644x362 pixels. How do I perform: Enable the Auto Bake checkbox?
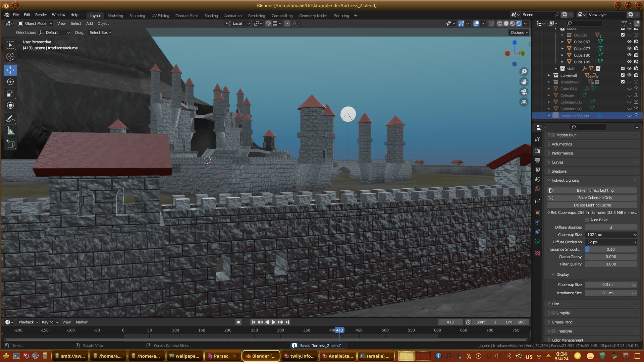587,220
